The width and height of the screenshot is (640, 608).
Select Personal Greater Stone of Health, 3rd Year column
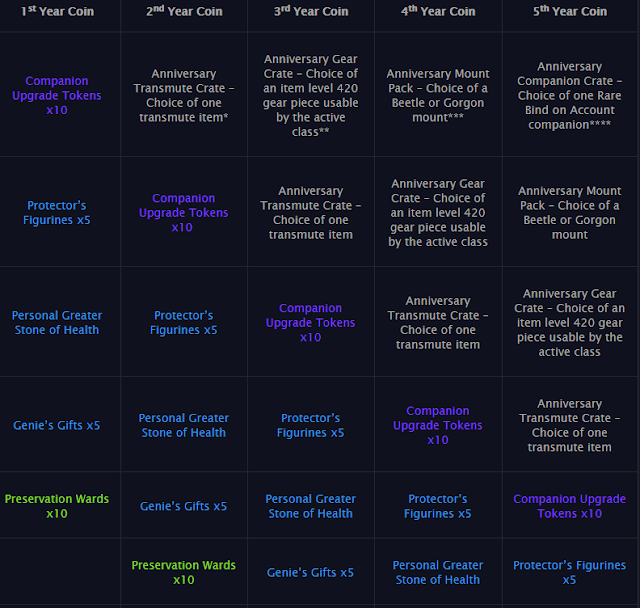[x=311, y=506]
